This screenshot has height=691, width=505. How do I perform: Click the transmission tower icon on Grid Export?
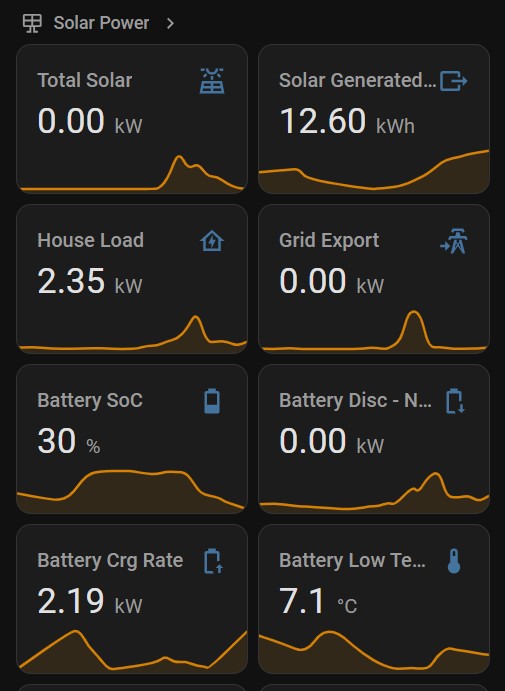[x=454, y=241]
